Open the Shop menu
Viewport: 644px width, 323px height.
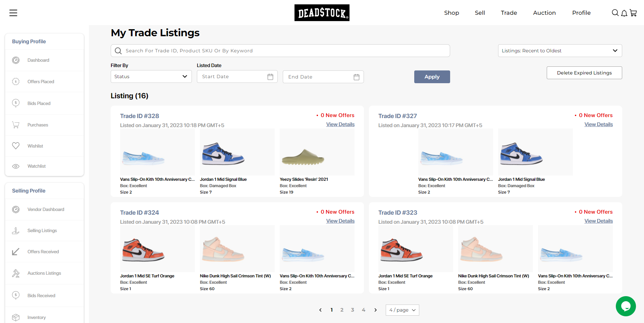coord(451,13)
